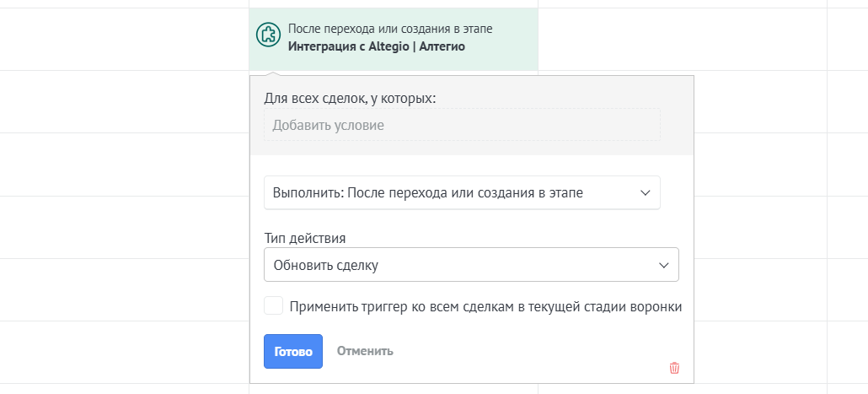Viewport: 868px width, 394px height.
Task: Click the 'Отменить' link
Action: click(x=366, y=351)
